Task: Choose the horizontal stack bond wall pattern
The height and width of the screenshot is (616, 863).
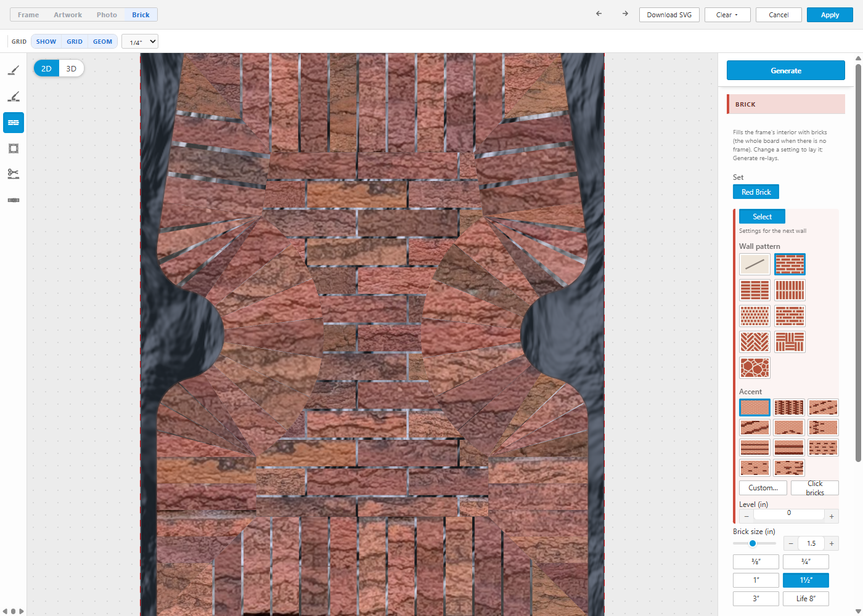Action: (x=755, y=290)
